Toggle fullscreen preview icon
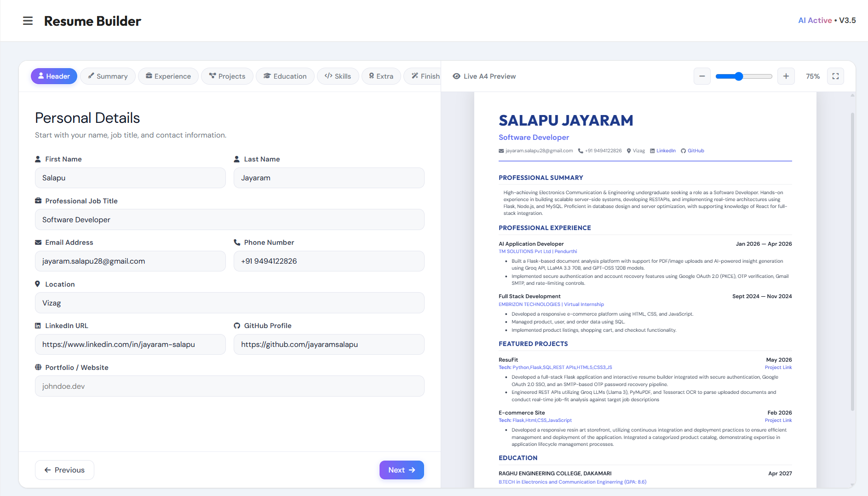This screenshot has height=496, width=868. (x=835, y=76)
